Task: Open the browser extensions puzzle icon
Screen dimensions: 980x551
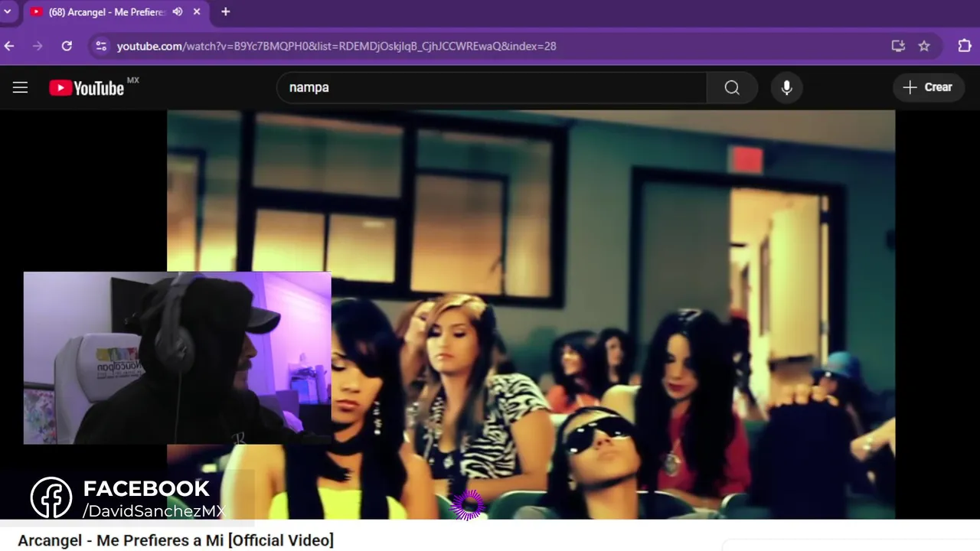Action: point(965,46)
